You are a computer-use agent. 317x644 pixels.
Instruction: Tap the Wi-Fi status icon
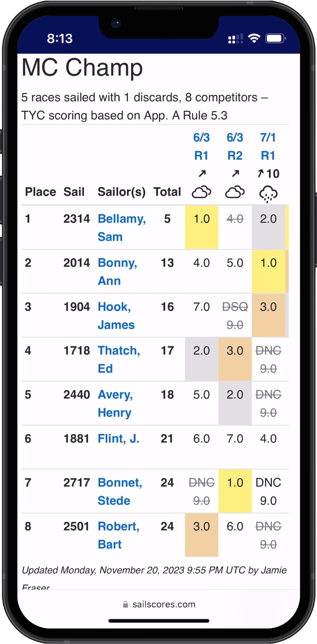pos(254,38)
